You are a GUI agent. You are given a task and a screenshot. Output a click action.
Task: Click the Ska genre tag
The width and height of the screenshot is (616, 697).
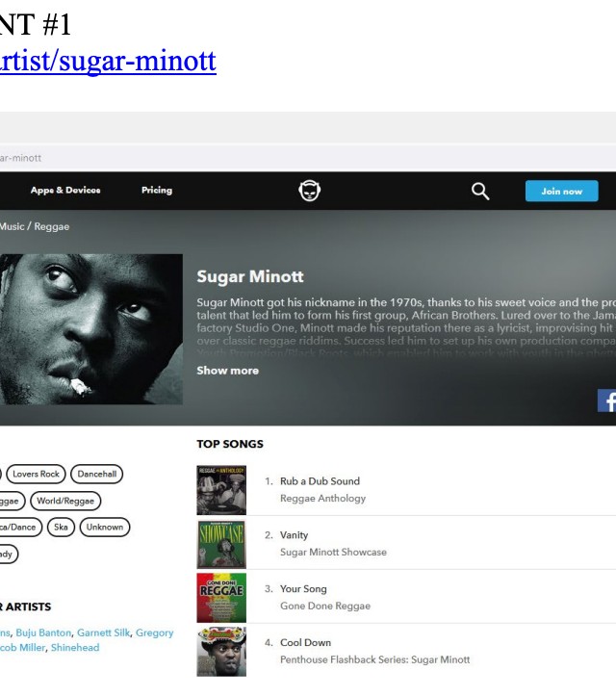[x=61, y=527]
